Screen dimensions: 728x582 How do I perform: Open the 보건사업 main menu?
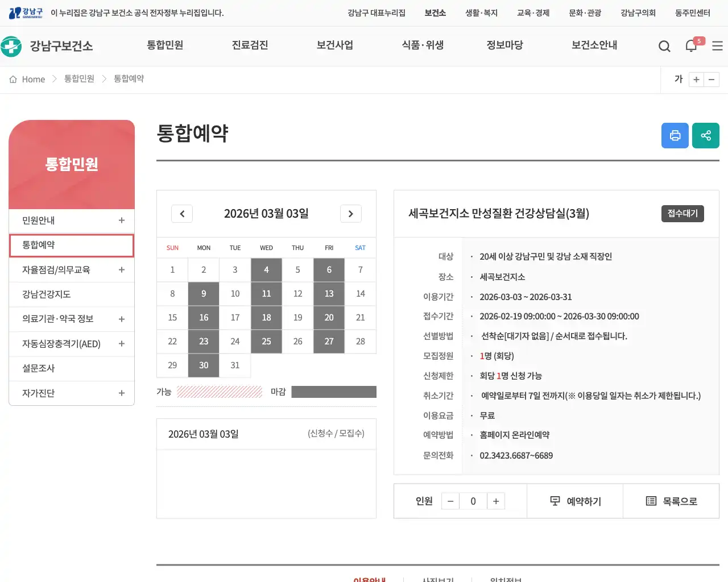[335, 45]
